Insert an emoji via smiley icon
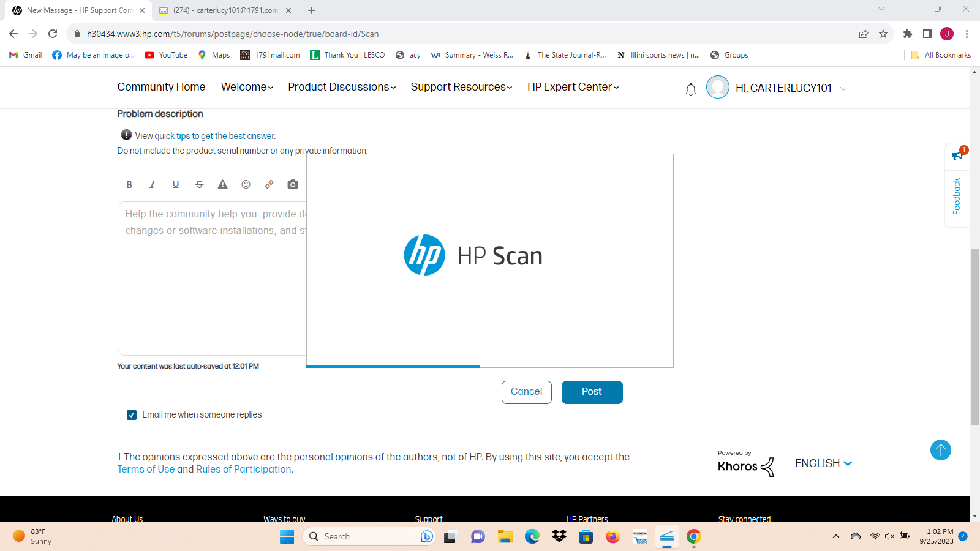Viewport: 980px width, 551px height. tap(246, 184)
